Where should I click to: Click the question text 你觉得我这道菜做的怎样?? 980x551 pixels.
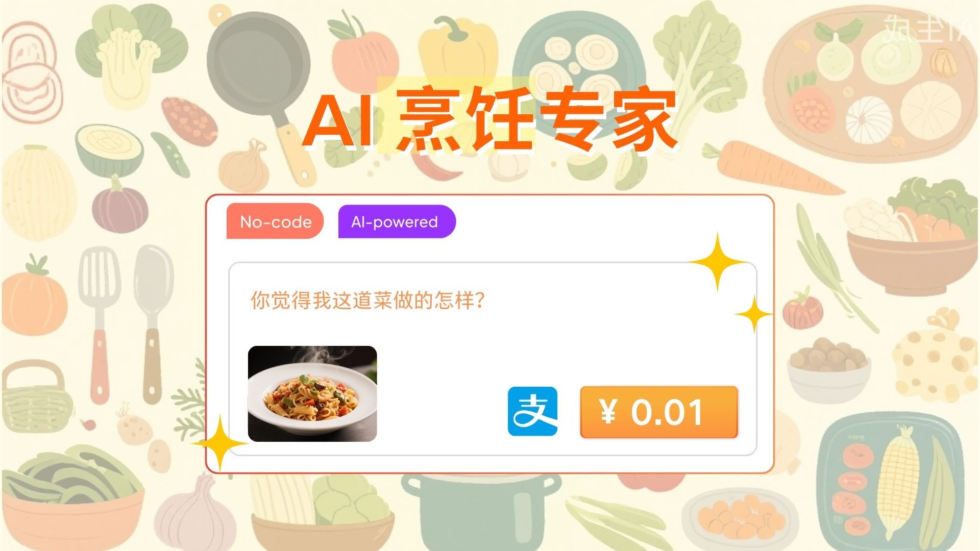[x=367, y=300]
